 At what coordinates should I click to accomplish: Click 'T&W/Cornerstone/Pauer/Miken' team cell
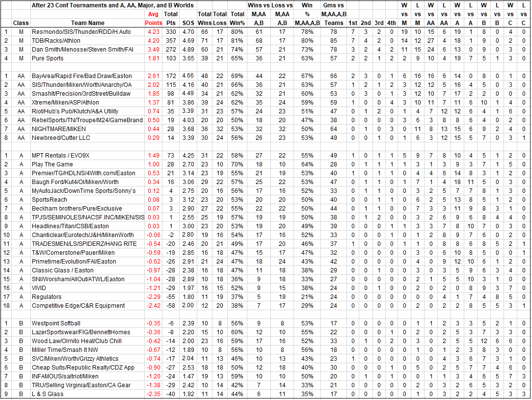tap(87, 252)
